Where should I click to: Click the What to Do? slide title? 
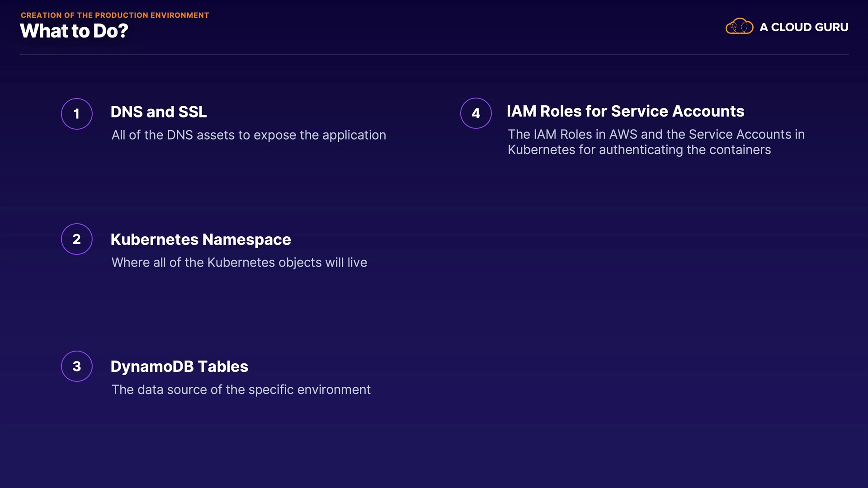pos(74,31)
